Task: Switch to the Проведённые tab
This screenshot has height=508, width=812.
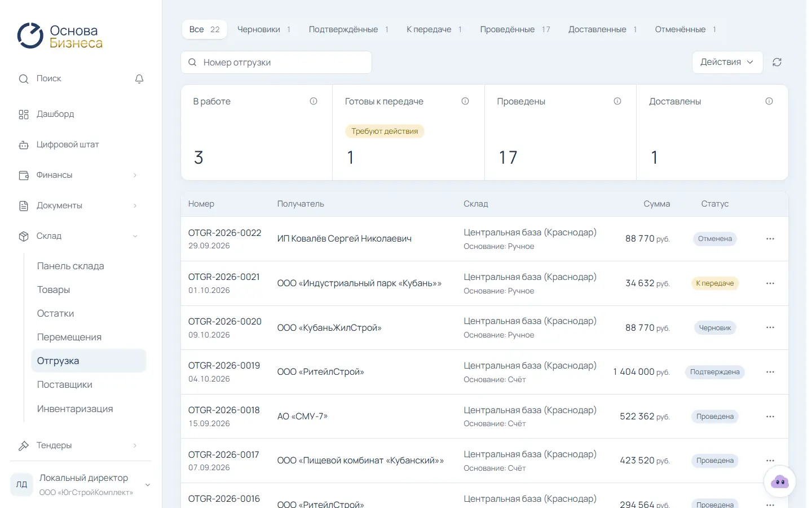Action: click(x=515, y=29)
